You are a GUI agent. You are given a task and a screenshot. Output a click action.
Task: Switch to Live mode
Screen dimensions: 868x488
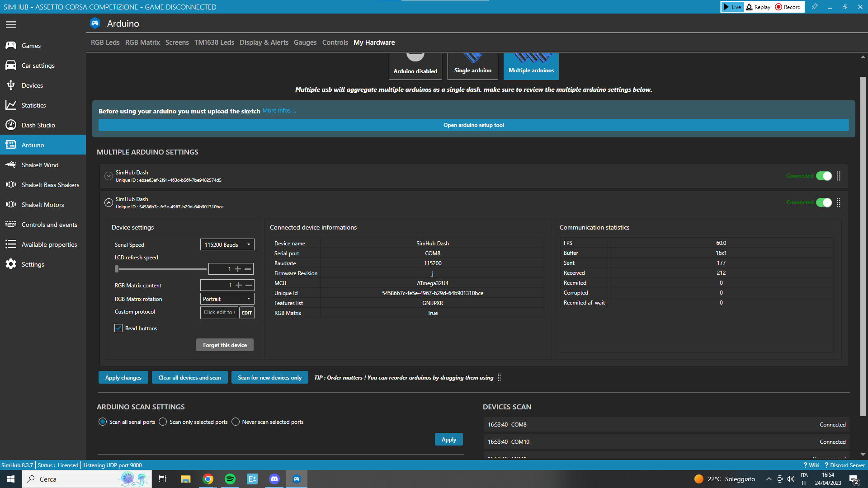pos(732,7)
